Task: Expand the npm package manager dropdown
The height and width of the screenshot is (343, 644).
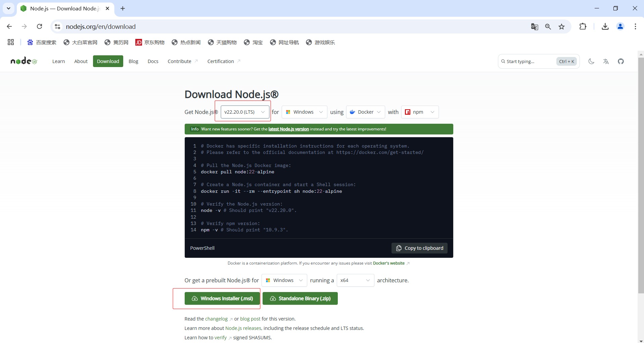Action: (420, 112)
